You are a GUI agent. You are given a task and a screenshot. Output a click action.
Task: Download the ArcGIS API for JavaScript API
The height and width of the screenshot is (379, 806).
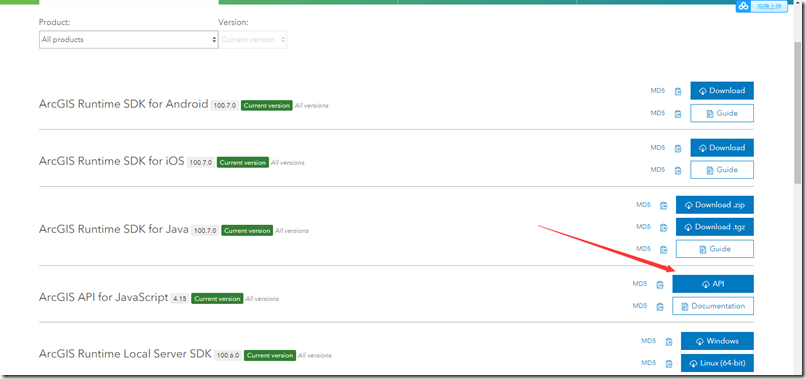coord(713,284)
